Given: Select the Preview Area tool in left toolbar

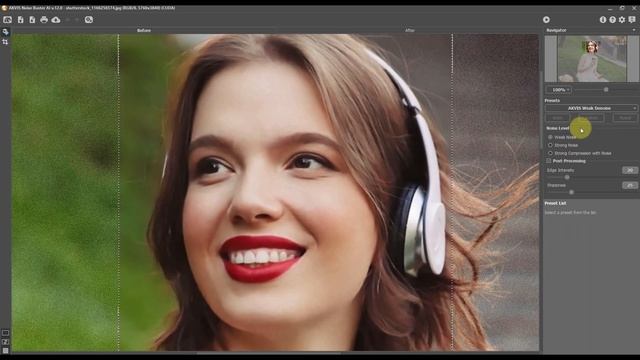Looking at the screenshot, I should tap(5, 32).
